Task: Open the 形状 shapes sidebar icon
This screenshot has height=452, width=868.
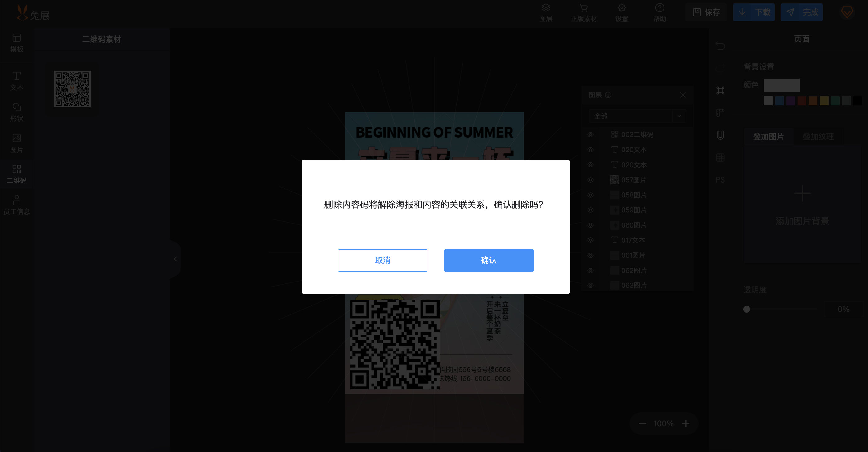Action: [x=16, y=112]
